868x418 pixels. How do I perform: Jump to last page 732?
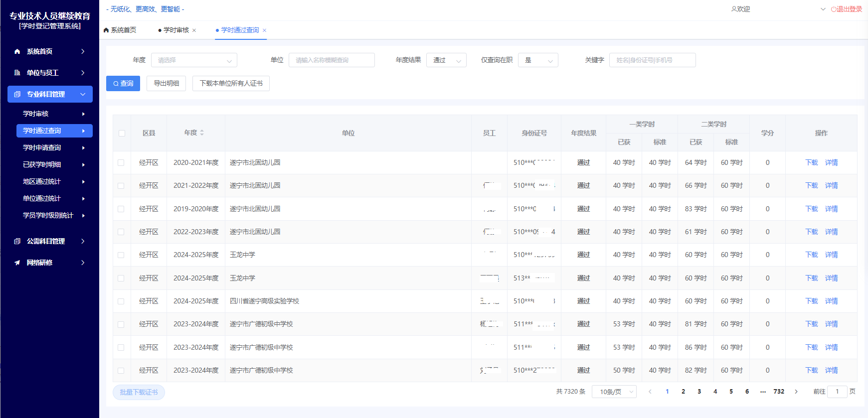tap(779, 392)
